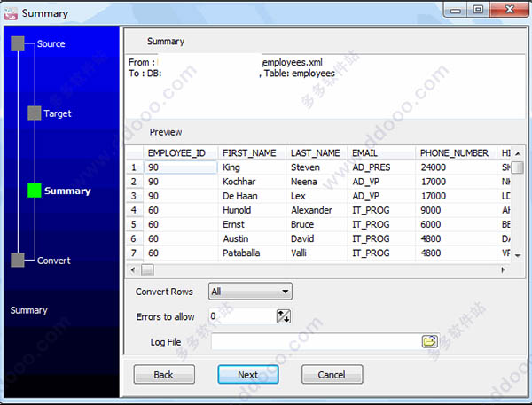532x405 pixels.
Task: Maximize the Summary window
Action: pyautogui.click(x=478, y=10)
